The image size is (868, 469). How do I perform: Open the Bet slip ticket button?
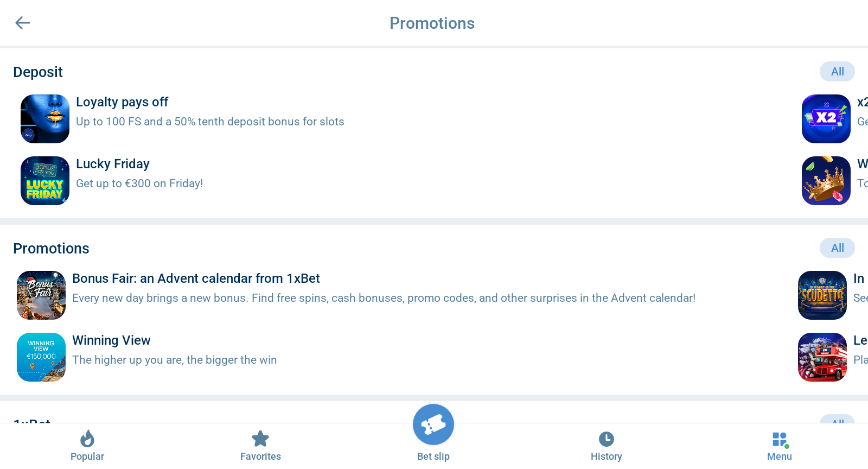click(433, 426)
